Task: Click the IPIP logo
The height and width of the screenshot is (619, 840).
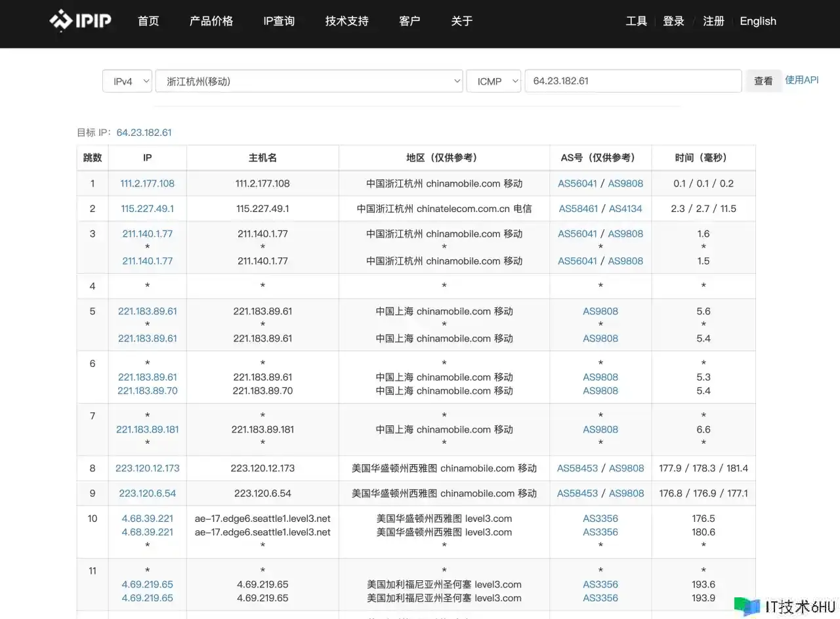Action: 80,21
